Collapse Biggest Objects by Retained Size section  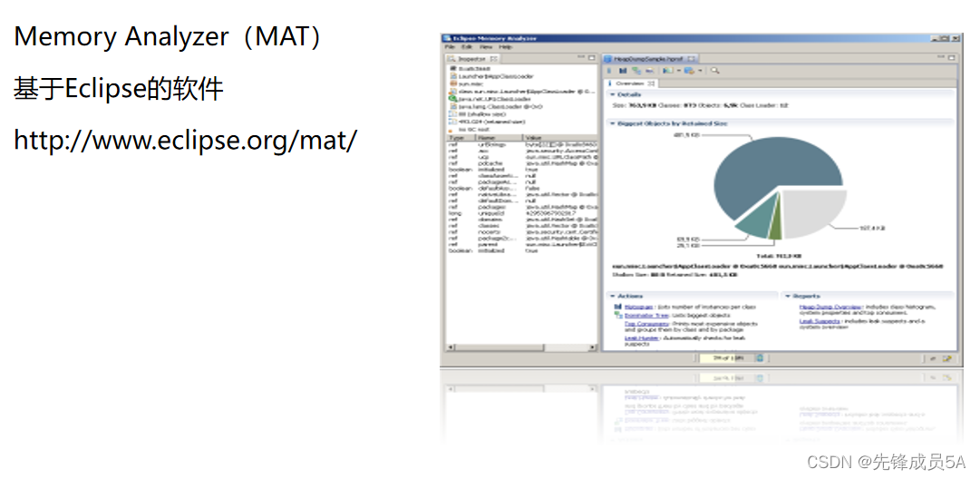point(613,123)
